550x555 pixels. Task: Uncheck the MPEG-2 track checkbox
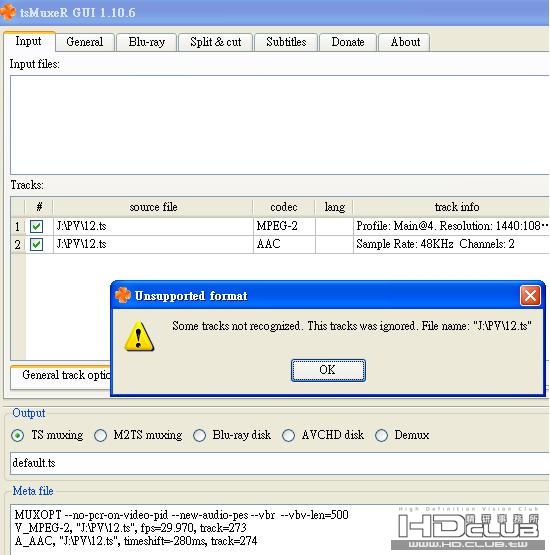tap(36, 226)
